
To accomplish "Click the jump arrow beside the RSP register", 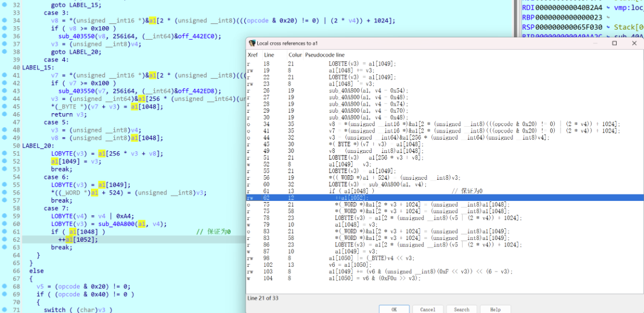I will pyautogui.click(x=608, y=27).
